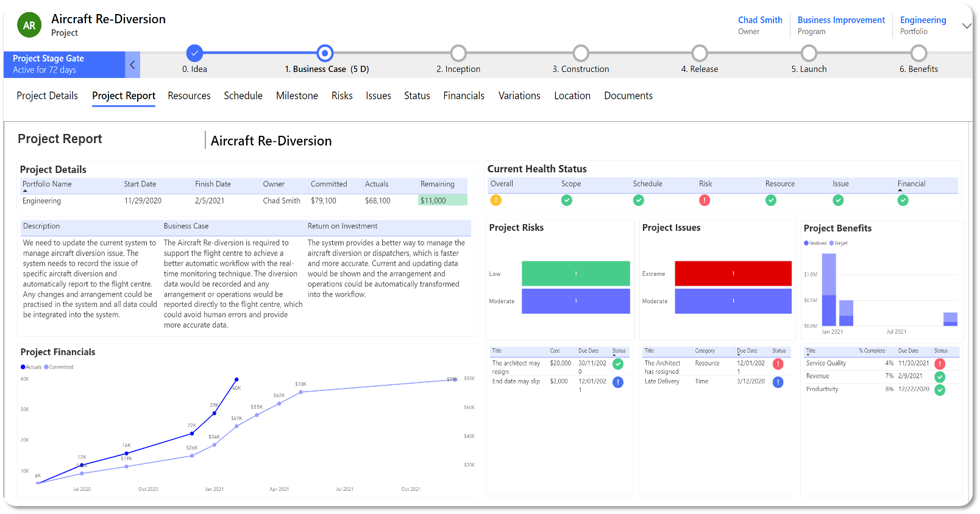Click the 40K Actuals data point on chart

tap(236, 379)
